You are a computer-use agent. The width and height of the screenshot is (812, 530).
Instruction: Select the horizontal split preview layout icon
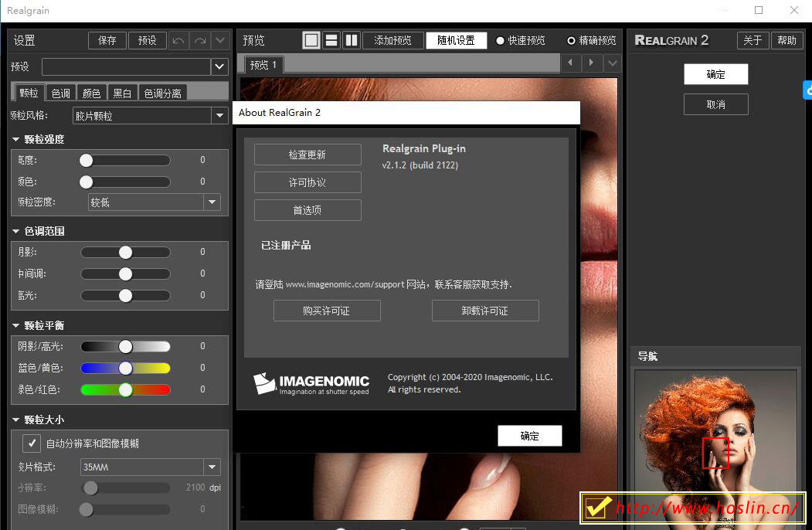[331, 40]
